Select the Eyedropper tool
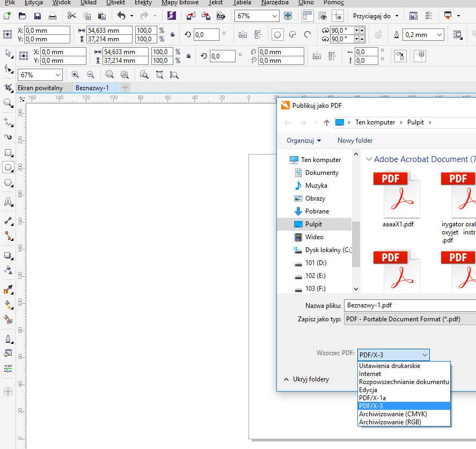This screenshot has width=476, height=449. click(x=8, y=290)
